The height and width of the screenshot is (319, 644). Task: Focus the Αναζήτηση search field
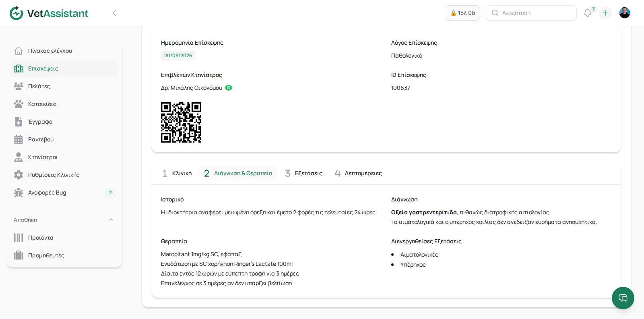pyautogui.click(x=531, y=13)
